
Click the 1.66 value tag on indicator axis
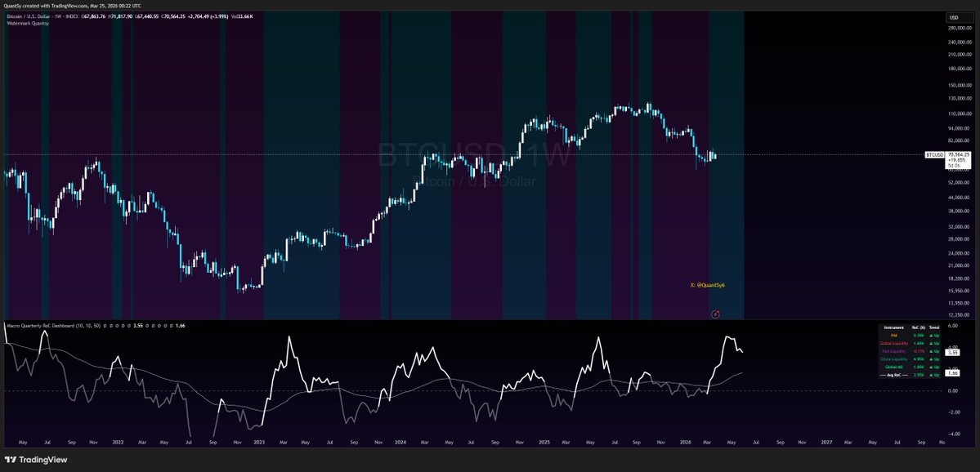click(952, 372)
